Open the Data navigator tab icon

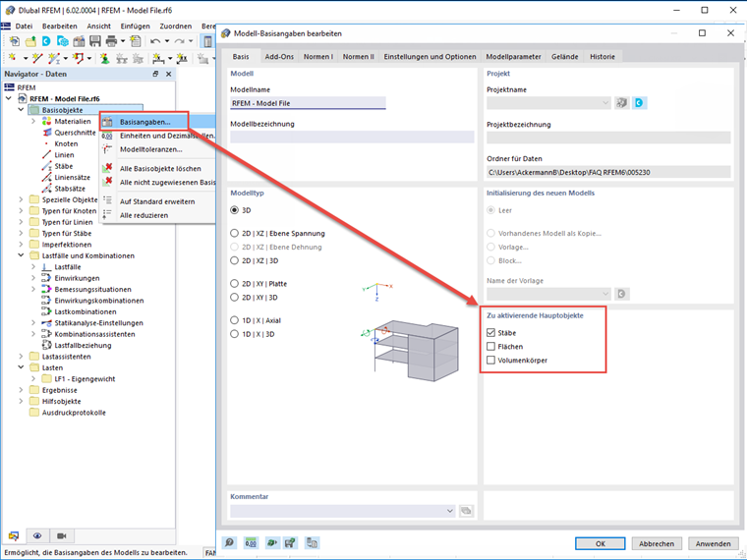[14, 536]
